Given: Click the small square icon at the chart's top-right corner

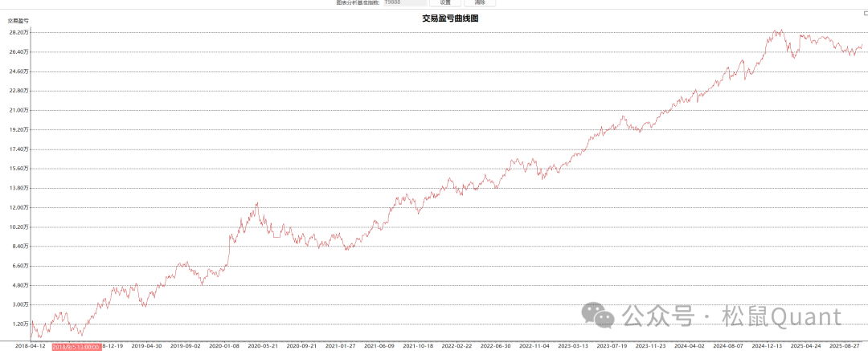Looking at the screenshot, I should [864, 14].
